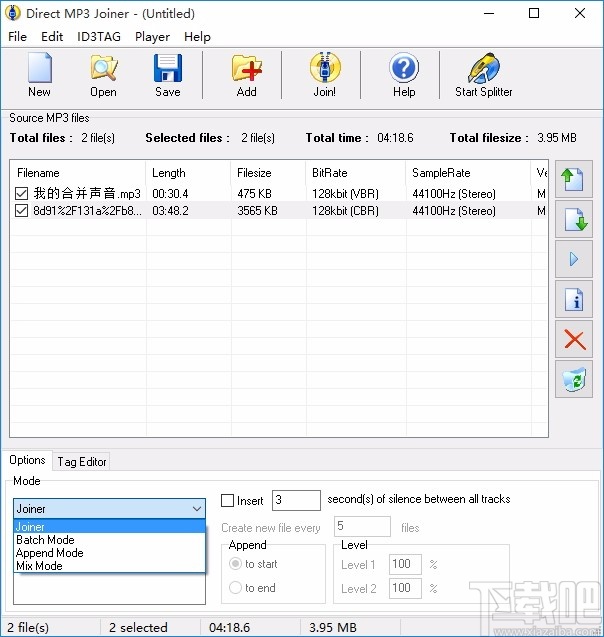604x637 pixels.
Task: Click the app icon in title bar
Action: tap(13, 13)
